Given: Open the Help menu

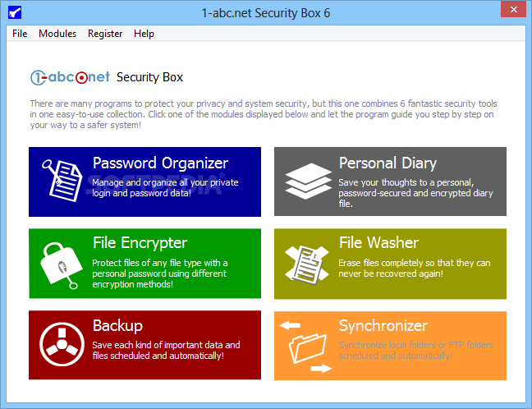Looking at the screenshot, I should (x=144, y=34).
